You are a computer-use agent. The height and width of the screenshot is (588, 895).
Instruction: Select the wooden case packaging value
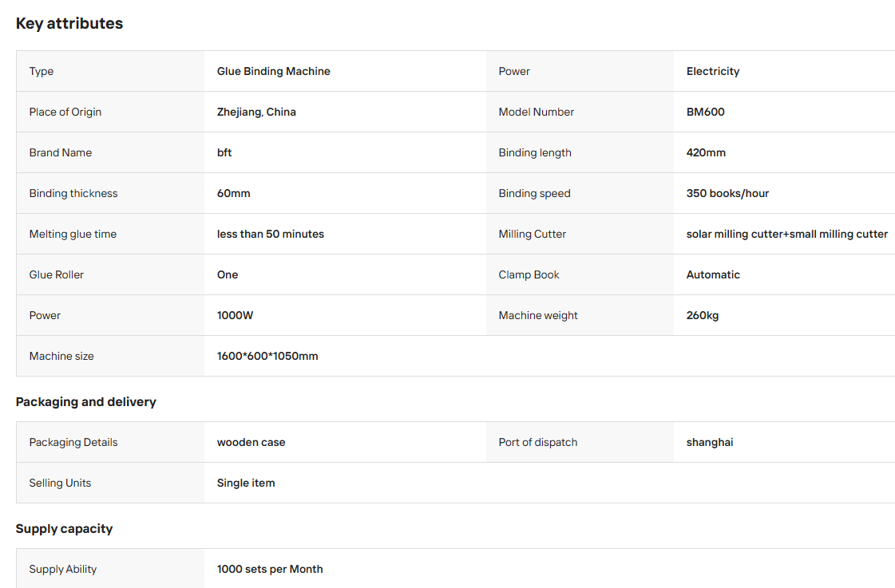(x=251, y=443)
